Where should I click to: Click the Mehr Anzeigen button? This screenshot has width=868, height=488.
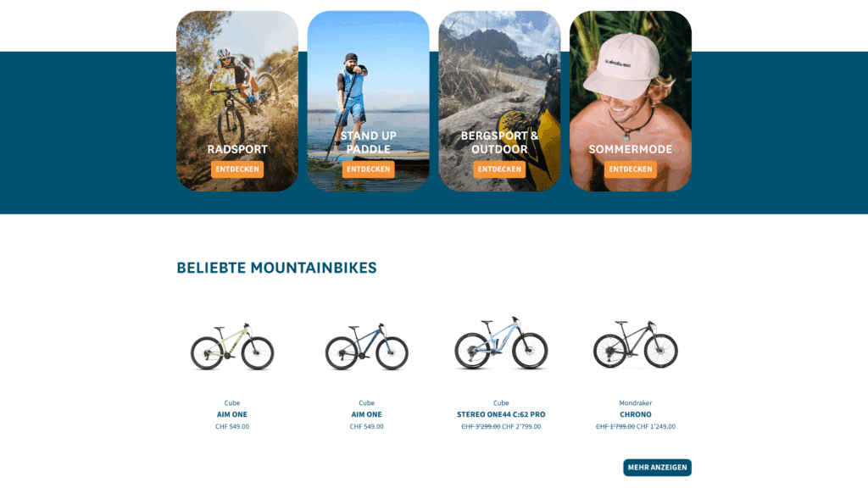(x=657, y=468)
